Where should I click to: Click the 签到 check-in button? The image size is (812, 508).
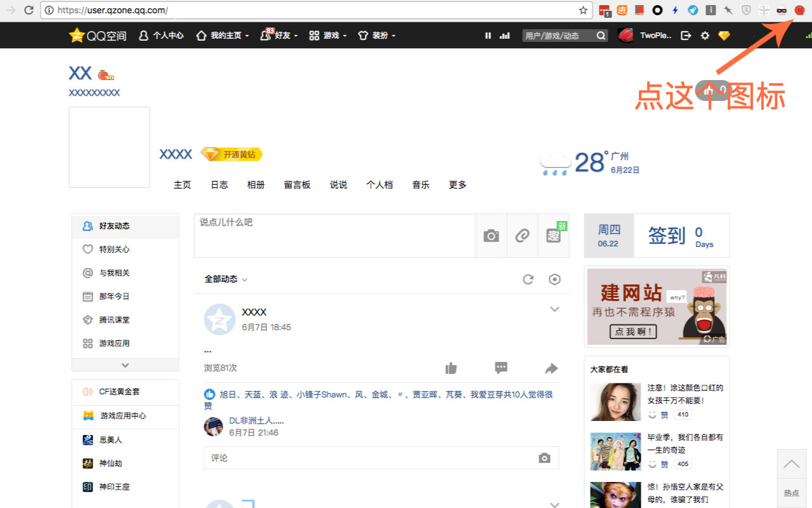click(667, 236)
